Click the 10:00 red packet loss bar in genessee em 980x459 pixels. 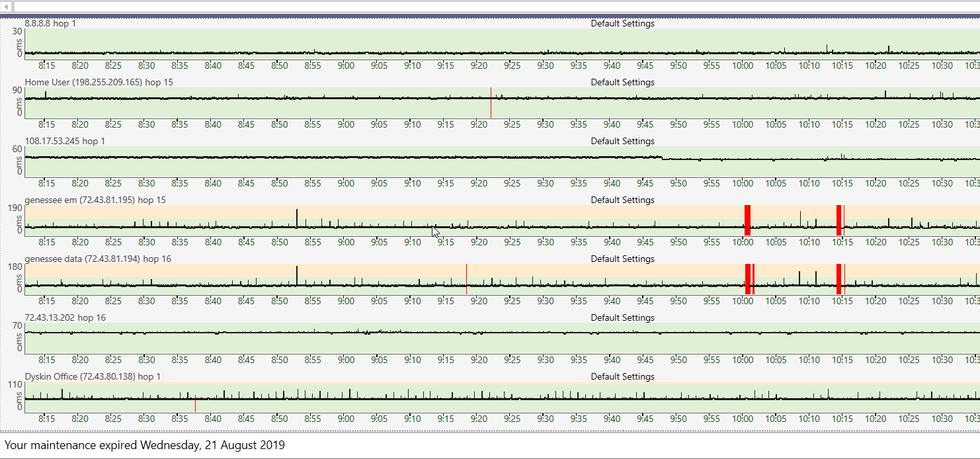click(747, 220)
